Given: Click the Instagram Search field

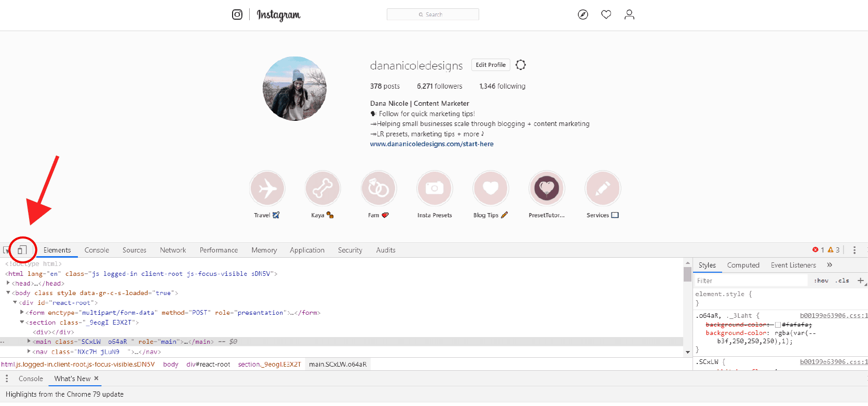Looking at the screenshot, I should click(433, 15).
